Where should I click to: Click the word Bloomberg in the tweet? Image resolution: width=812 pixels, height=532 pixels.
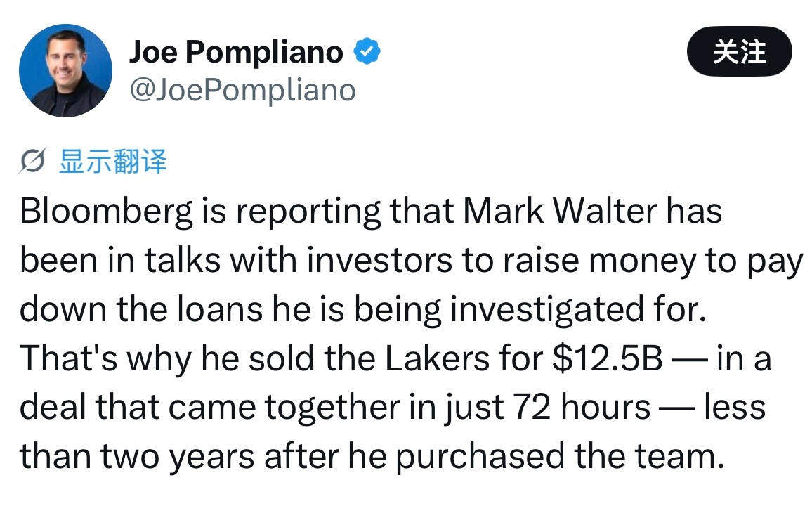tap(106, 212)
